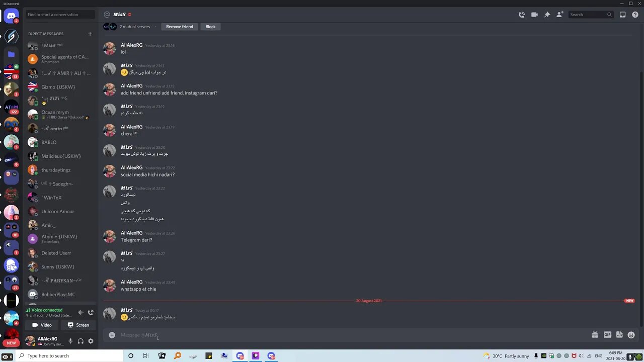Open the server folder icon
Viewport: 644px width, 362px height.
11,54
